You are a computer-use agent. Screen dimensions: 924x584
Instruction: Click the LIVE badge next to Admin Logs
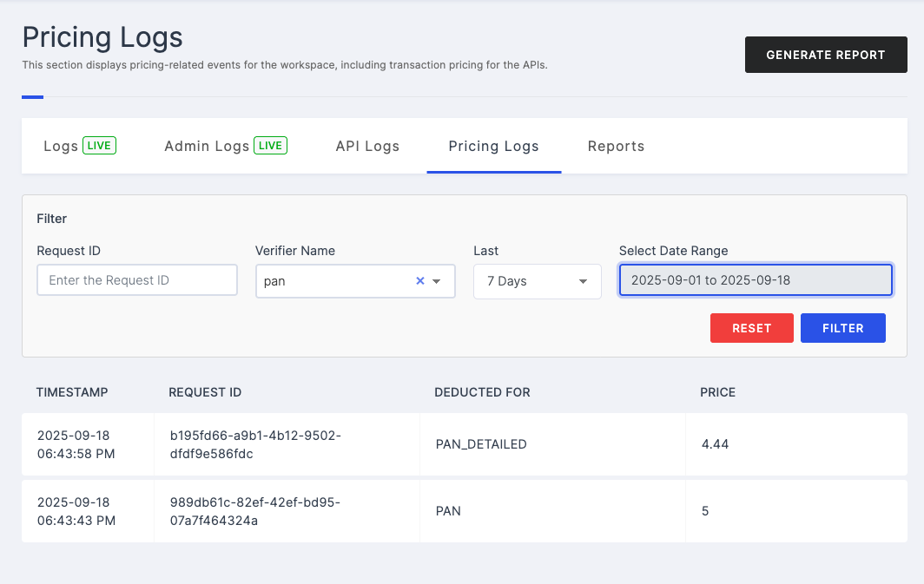[x=270, y=146]
